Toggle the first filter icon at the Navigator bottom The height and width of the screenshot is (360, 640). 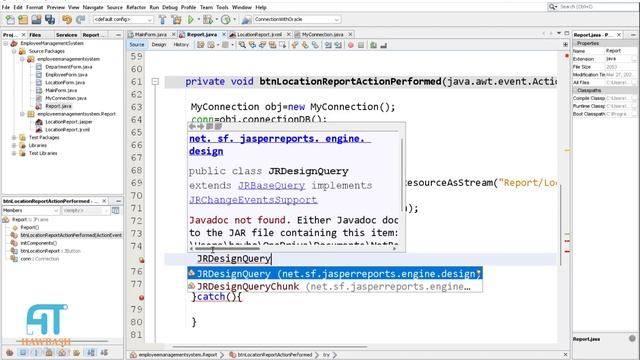9,353
